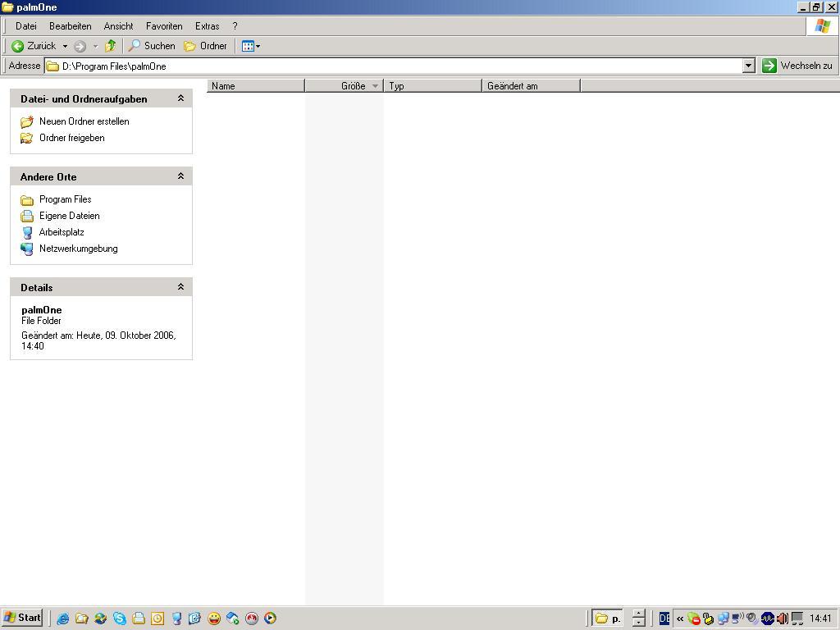The image size is (840, 630).
Task: Go back with the Zurück arrow button
Action: click(x=33, y=46)
